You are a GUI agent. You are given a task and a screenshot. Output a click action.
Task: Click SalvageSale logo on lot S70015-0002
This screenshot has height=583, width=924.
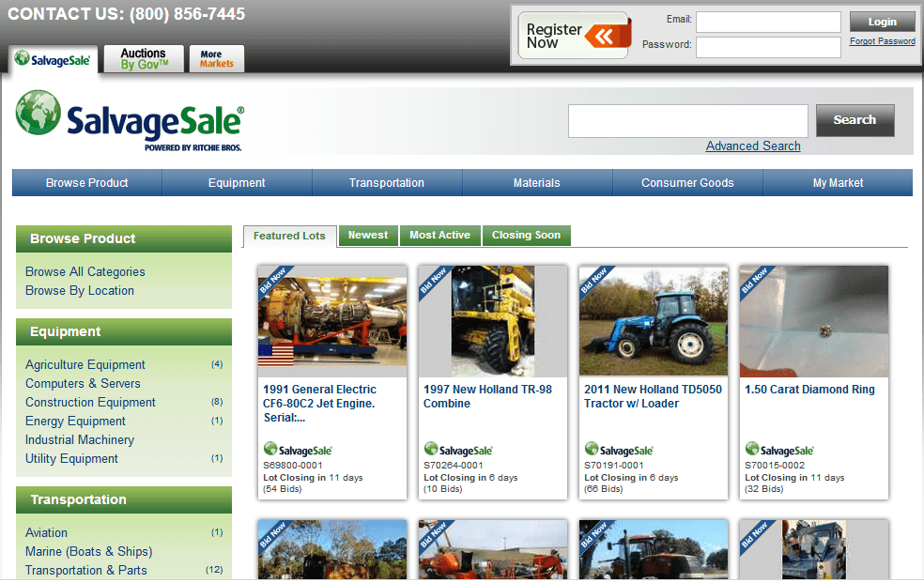point(779,450)
